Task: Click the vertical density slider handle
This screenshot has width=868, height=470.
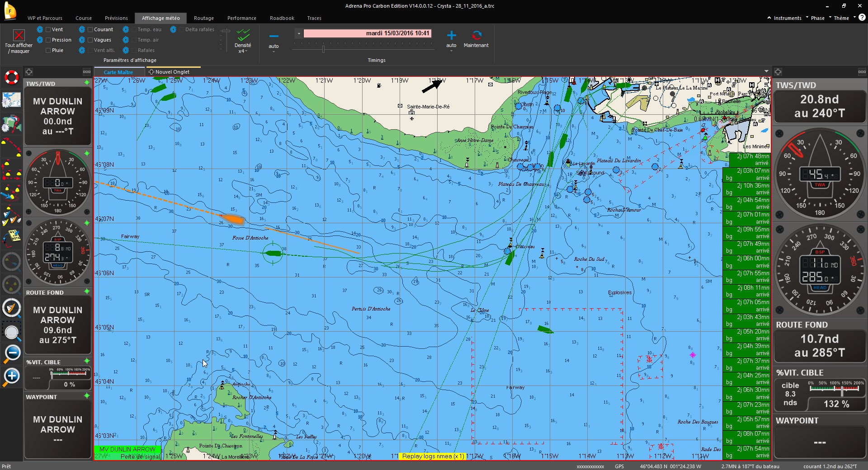Action: click(226, 31)
